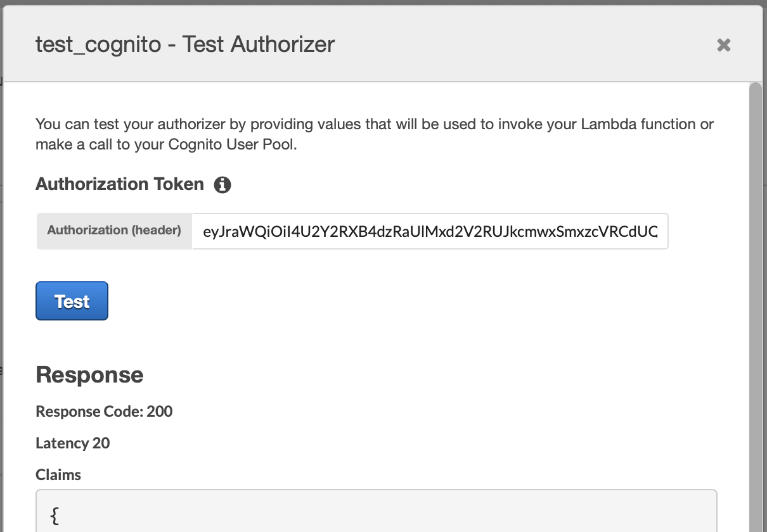This screenshot has height=532, width=767.
Task: Open the tooltip beside Authorization Token
Action: click(x=223, y=184)
